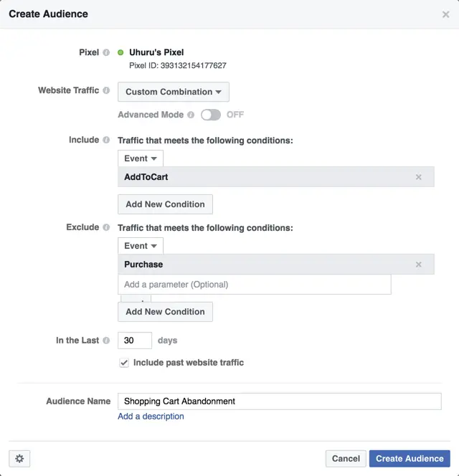This screenshot has width=459, height=476.
Task: Remove the AddToCart condition
Action: pos(419,177)
